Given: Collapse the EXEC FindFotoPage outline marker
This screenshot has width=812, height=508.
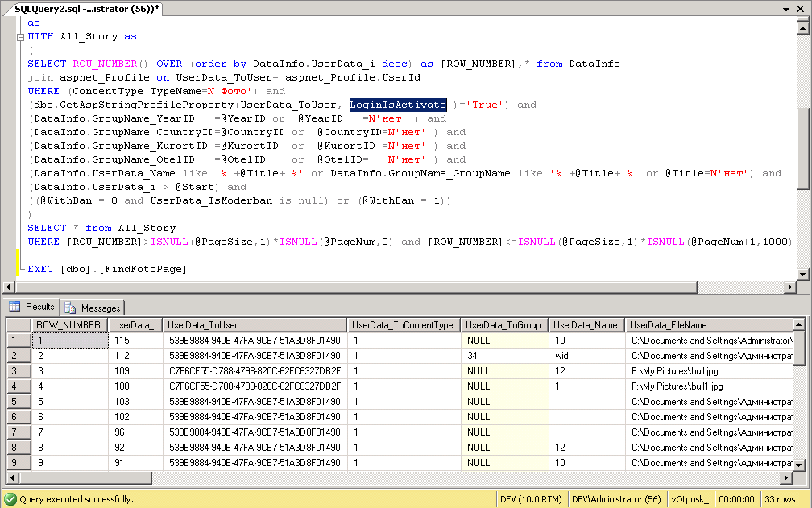Looking at the screenshot, I should [x=21, y=269].
